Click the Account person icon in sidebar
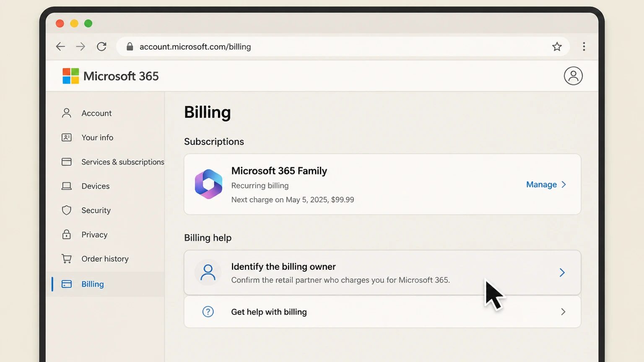This screenshot has height=362, width=644. point(67,113)
